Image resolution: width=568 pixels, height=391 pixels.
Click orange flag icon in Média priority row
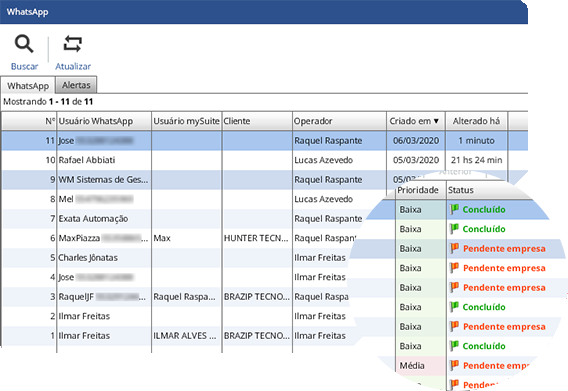point(454,365)
